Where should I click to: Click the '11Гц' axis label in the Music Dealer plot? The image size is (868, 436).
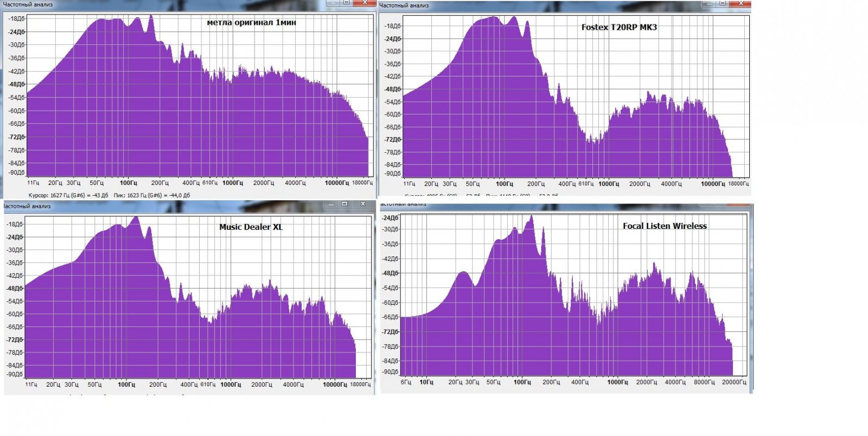pos(31,384)
